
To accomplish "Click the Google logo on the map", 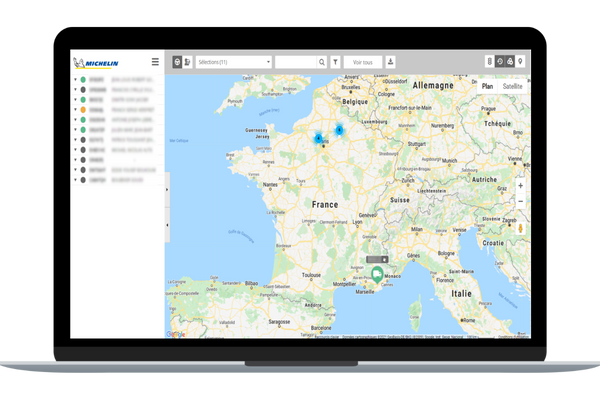I will click(x=176, y=334).
